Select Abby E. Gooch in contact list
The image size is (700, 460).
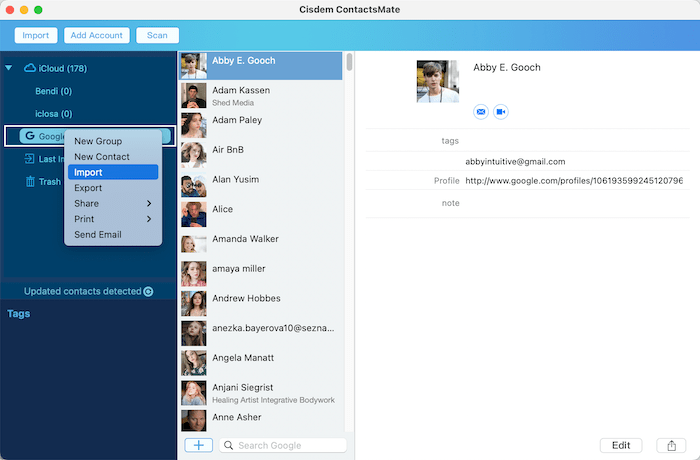(x=262, y=66)
